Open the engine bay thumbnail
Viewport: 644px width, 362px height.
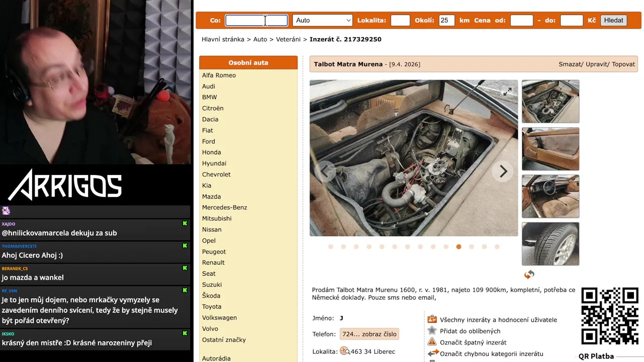click(x=550, y=102)
